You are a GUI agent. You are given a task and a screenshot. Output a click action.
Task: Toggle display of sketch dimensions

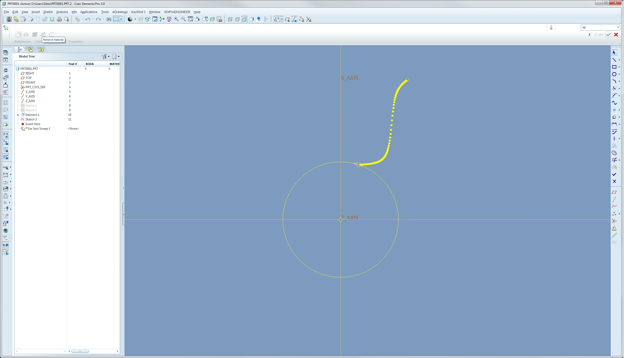6,135
